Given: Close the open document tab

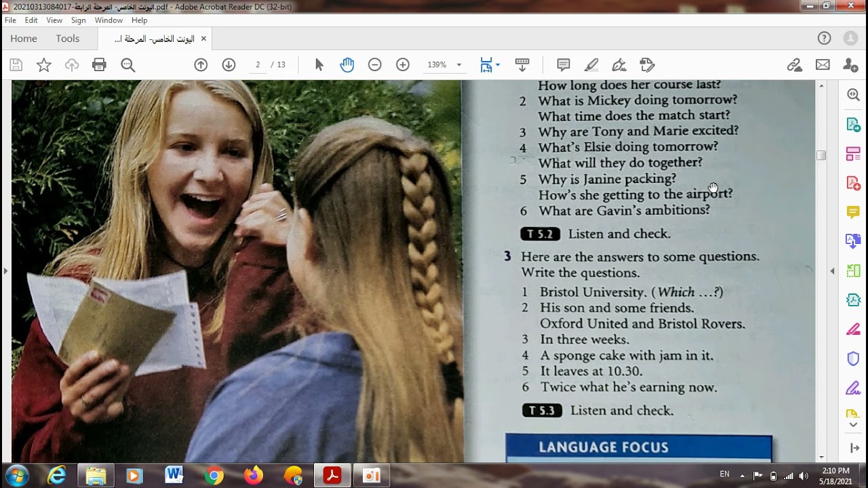Looking at the screenshot, I should (203, 39).
